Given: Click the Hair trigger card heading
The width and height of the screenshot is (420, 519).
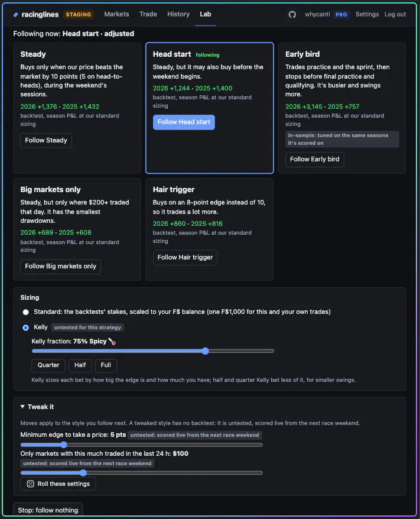Looking at the screenshot, I should (174, 190).
